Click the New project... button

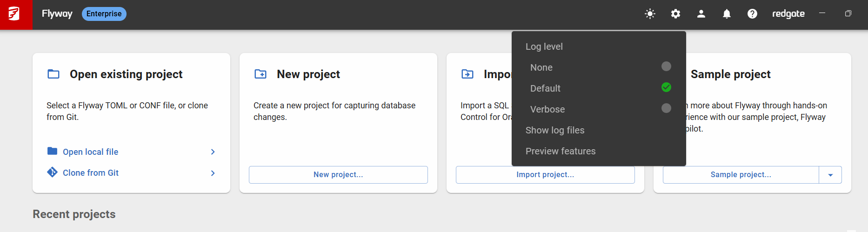[x=338, y=175]
